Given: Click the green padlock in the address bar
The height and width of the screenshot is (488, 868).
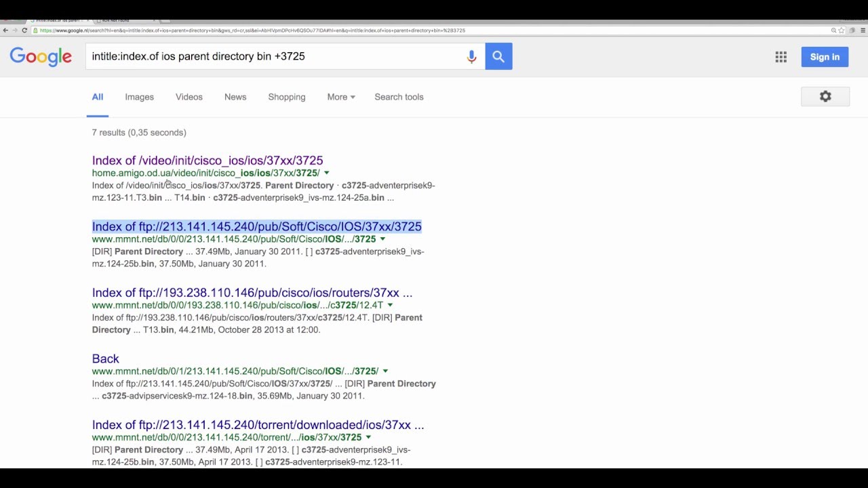Looking at the screenshot, I should coord(36,30).
